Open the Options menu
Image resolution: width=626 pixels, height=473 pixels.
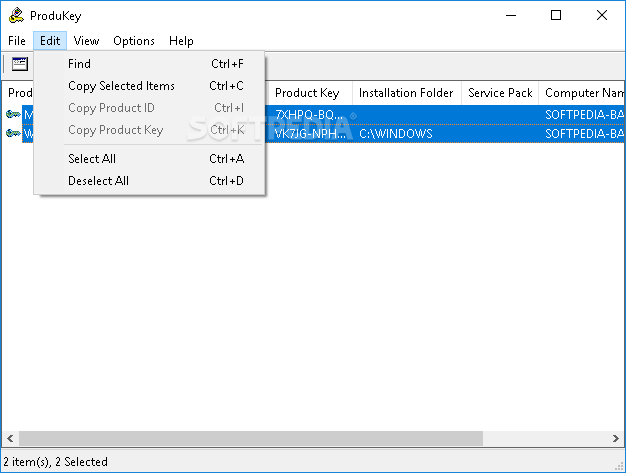click(134, 41)
